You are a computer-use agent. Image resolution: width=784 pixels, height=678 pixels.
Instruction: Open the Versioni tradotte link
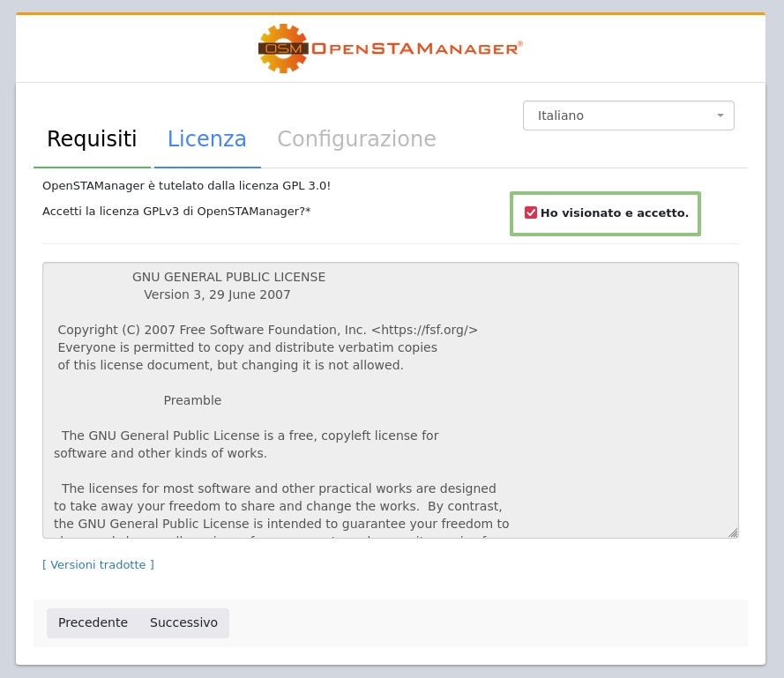coord(98,564)
